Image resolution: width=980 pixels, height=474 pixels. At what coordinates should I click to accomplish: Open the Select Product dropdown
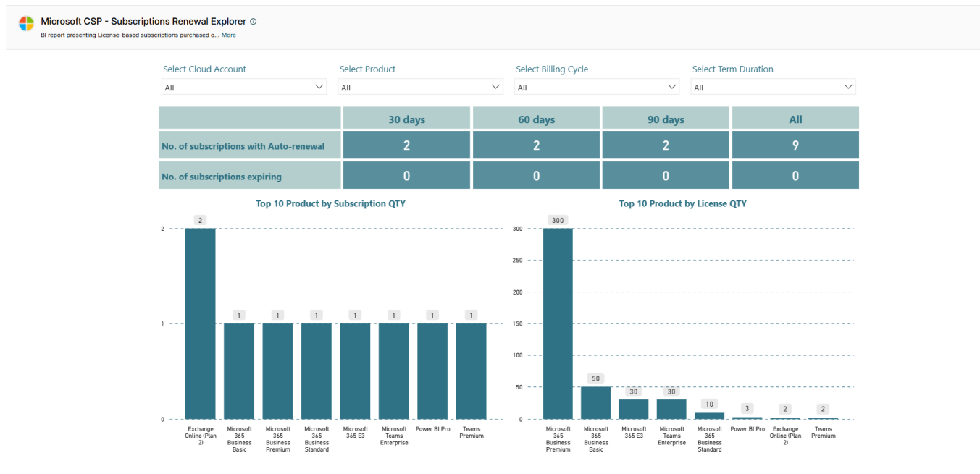point(420,86)
